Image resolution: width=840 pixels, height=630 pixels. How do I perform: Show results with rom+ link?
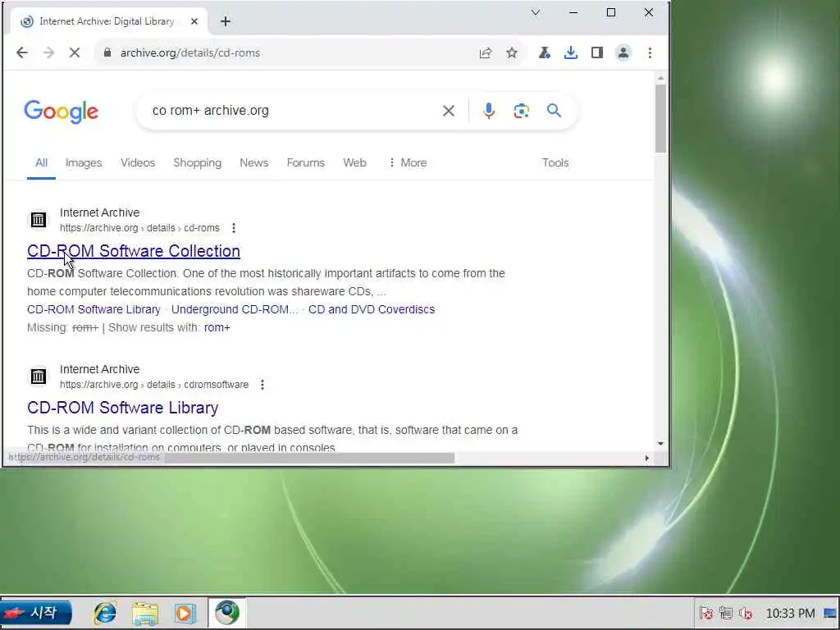click(217, 328)
